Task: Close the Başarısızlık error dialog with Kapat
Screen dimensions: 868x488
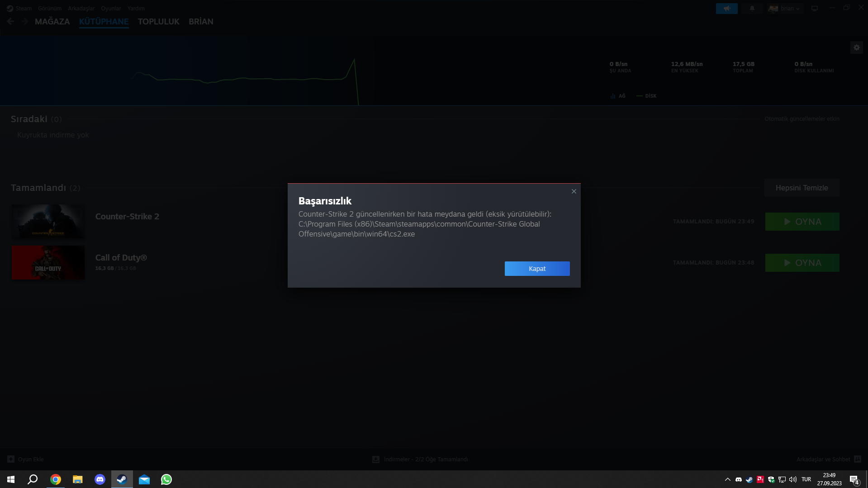Action: click(537, 269)
